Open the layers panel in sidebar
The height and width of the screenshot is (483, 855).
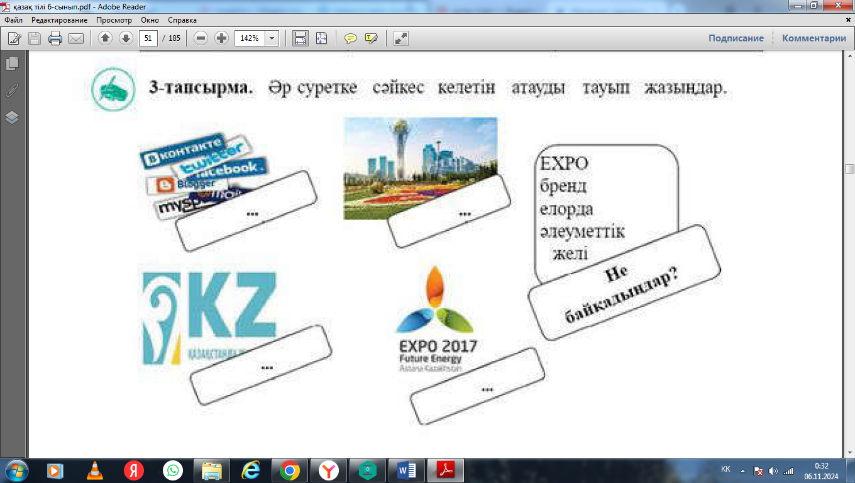click(x=11, y=117)
